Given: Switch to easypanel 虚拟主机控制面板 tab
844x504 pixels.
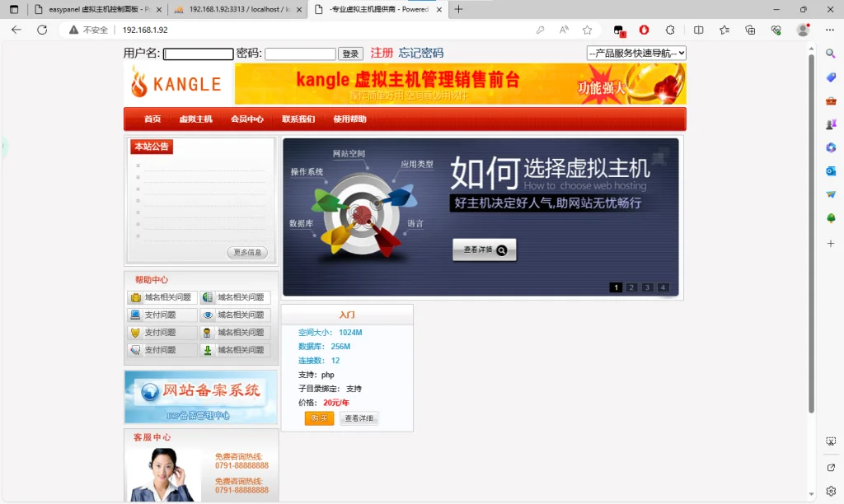Looking at the screenshot, I should tap(97, 9).
